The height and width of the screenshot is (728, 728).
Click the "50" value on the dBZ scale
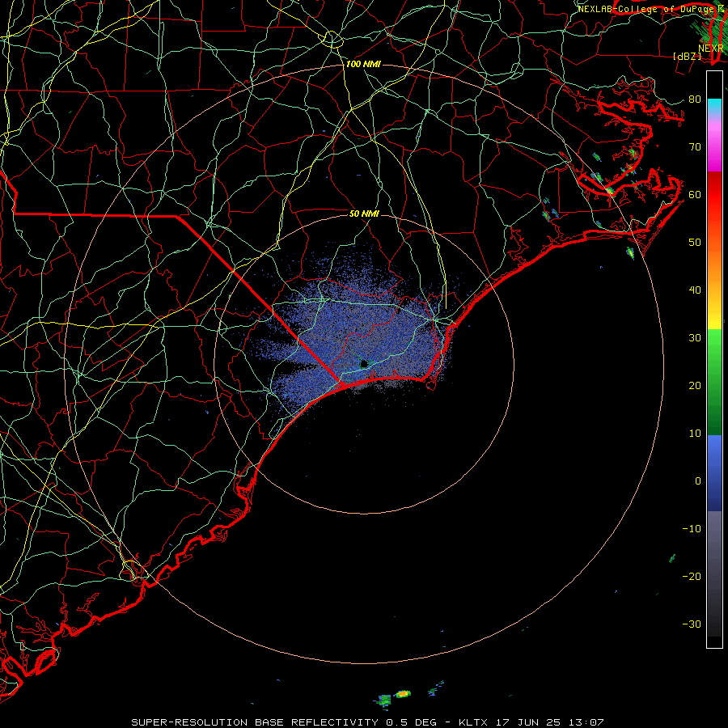point(695,243)
